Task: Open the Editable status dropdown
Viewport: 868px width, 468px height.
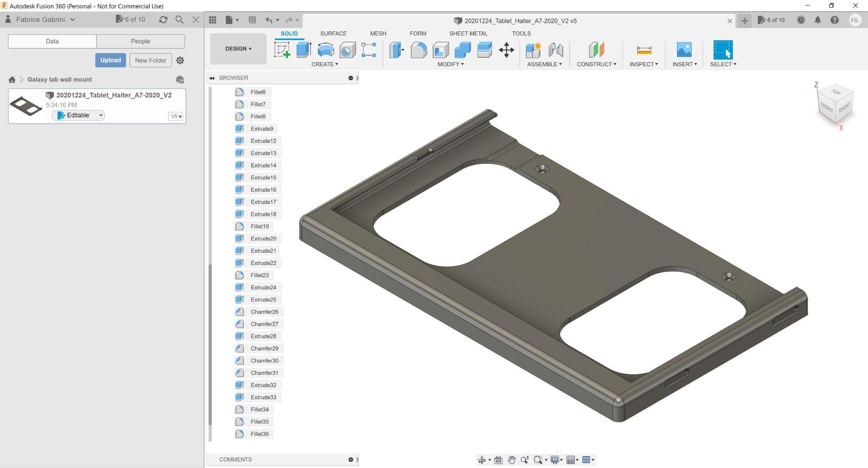Action: (x=78, y=115)
